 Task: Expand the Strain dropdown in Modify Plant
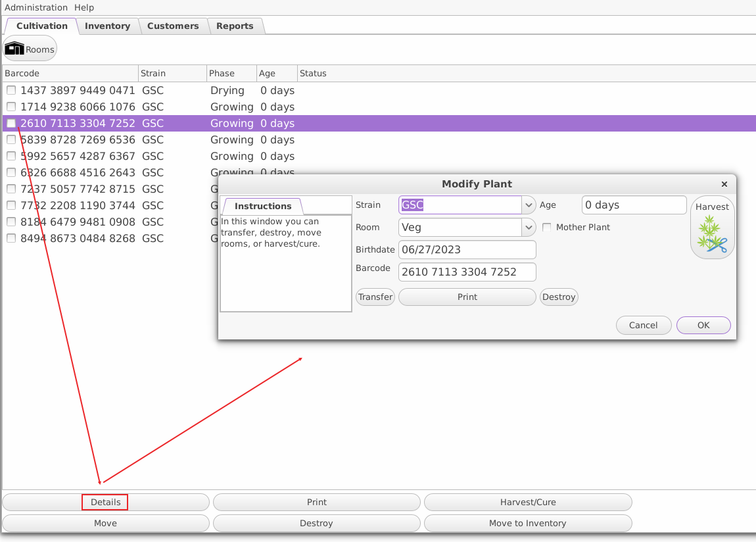pyautogui.click(x=529, y=205)
